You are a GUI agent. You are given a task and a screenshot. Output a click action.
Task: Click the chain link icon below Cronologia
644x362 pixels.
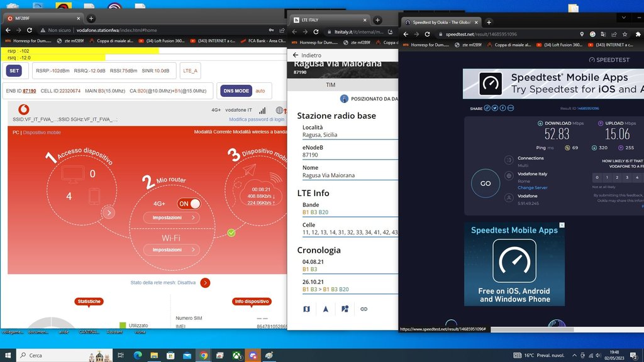[364, 309]
